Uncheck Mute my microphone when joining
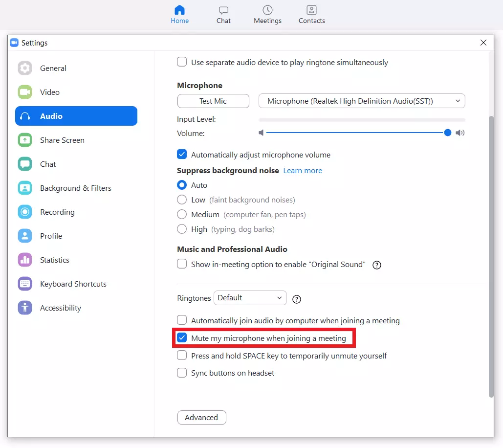This screenshot has height=448, width=503. [182, 338]
